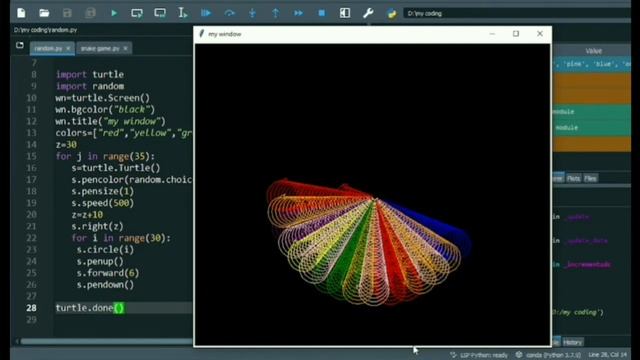Execute the current line in debugger
The width and height of the screenshot is (640, 360).
(229, 13)
